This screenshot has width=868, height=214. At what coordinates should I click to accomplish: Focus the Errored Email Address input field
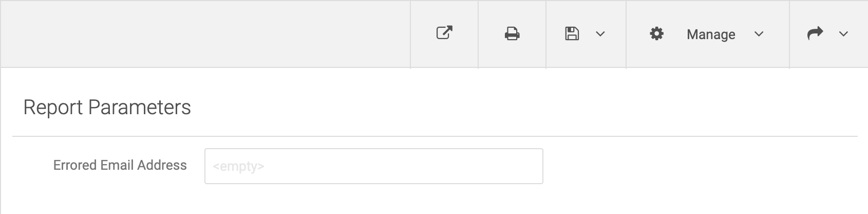(374, 166)
